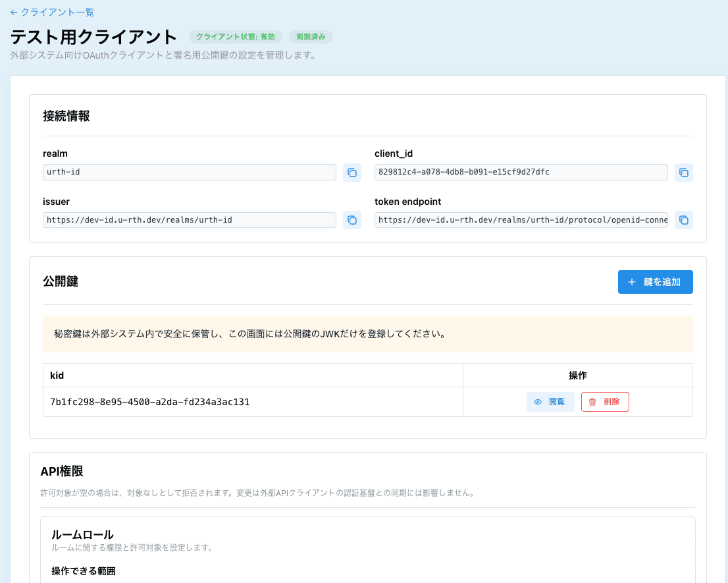Delete the key with the 削除 button
Viewport: 728px width, 583px height.
605,402
